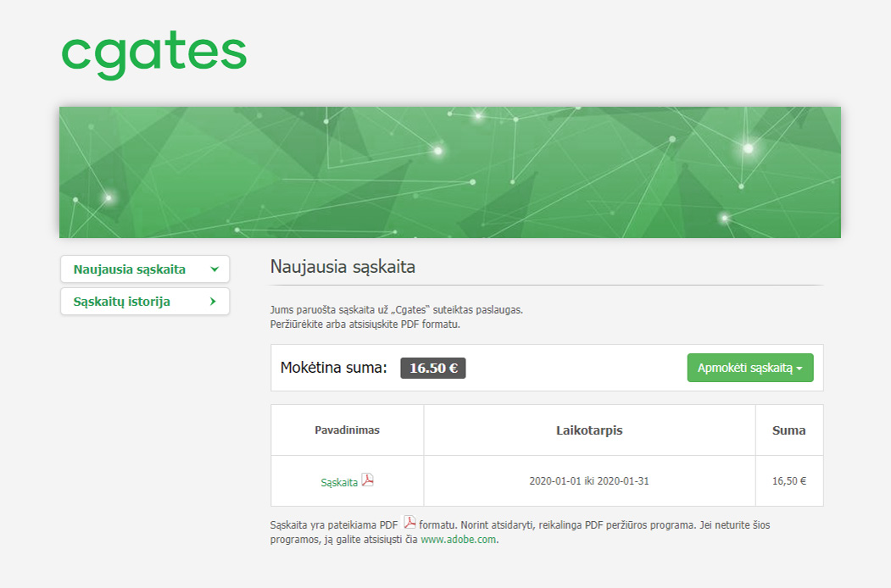Open the Apmokėti sąskaitą dropdown button
891x588 pixels.
(750, 368)
